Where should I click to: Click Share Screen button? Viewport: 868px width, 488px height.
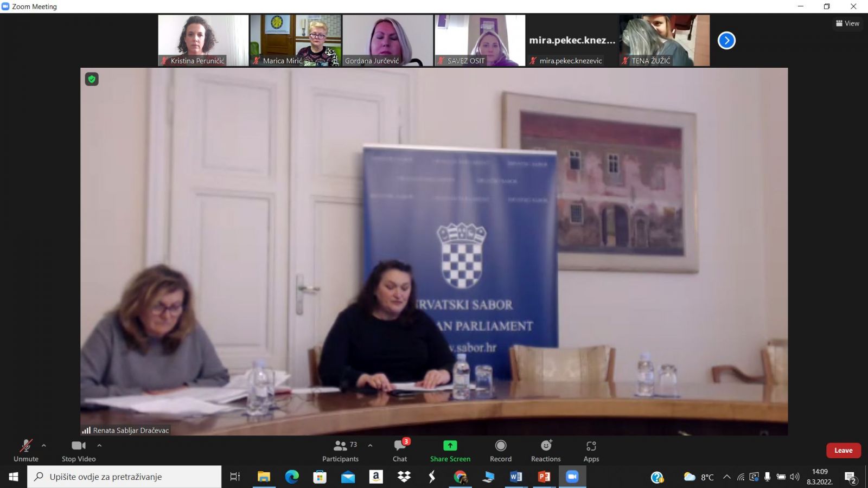[x=450, y=451]
